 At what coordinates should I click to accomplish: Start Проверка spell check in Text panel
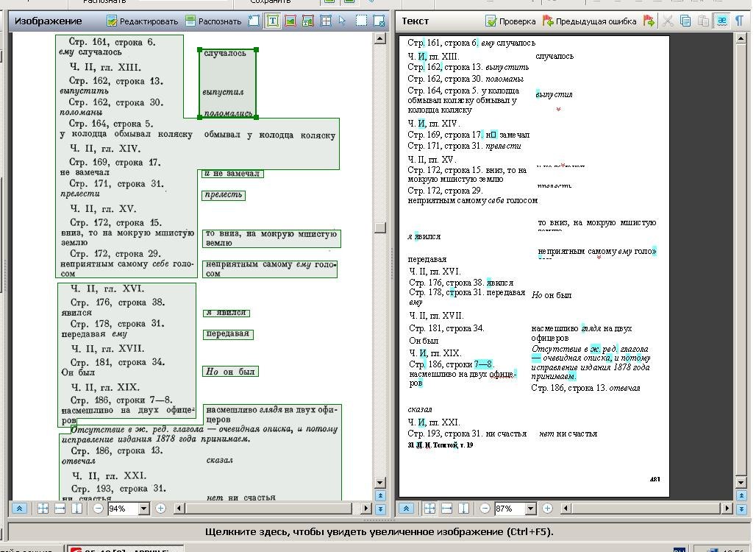pyautogui.click(x=510, y=21)
